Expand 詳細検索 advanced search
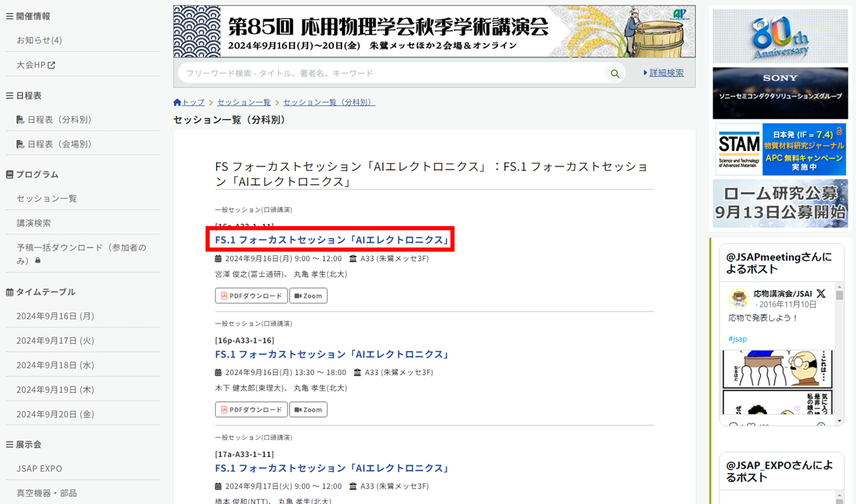 pyautogui.click(x=664, y=73)
